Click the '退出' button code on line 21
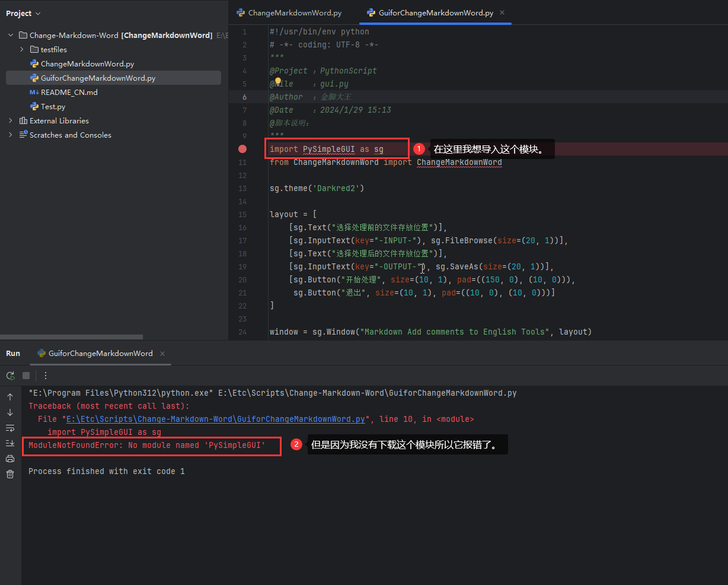Screen dimensions: 728x585 coord(424,292)
